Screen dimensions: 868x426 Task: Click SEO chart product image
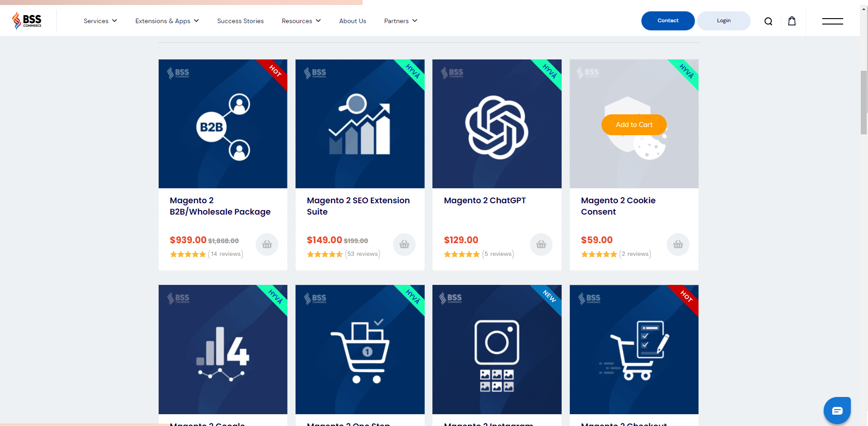point(360,124)
